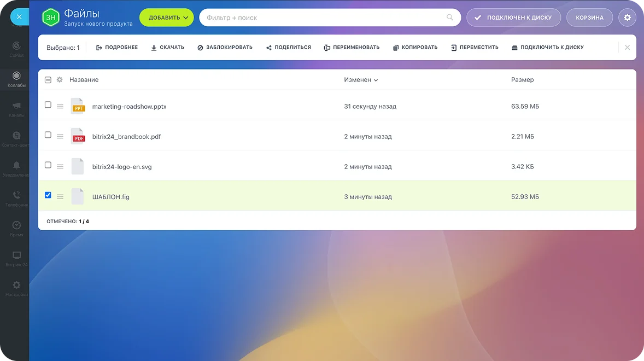Select ПЕРЕИМЕНОВАТЬ in the action toolbar
Viewport: 644px width, 361px height.
(352, 48)
